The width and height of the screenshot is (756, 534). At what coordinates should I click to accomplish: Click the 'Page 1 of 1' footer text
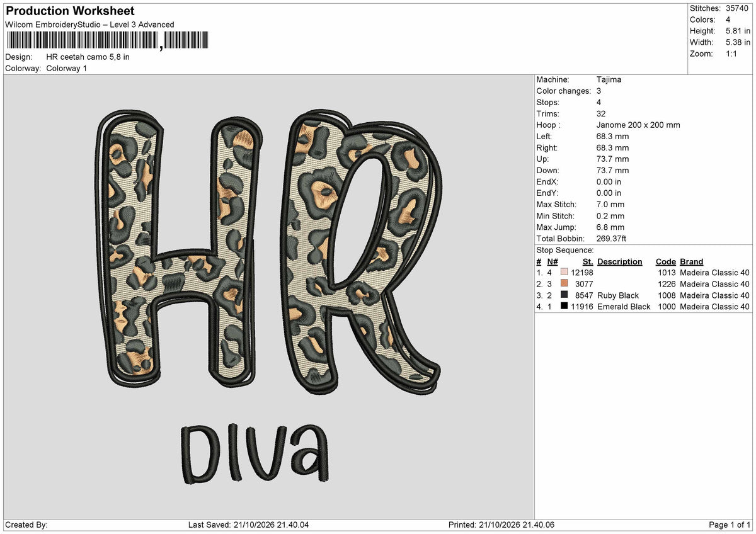(x=730, y=525)
